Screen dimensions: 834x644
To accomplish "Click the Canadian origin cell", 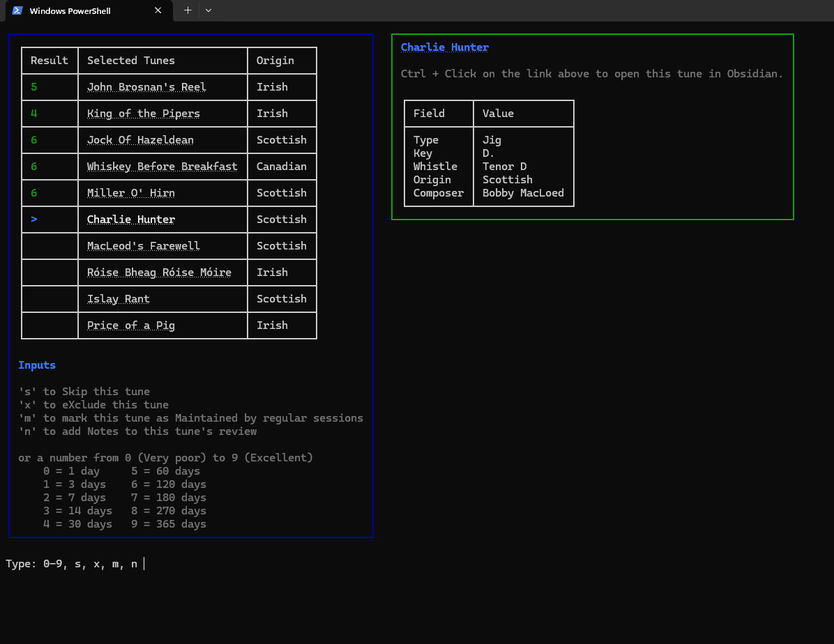I will tap(281, 167).
